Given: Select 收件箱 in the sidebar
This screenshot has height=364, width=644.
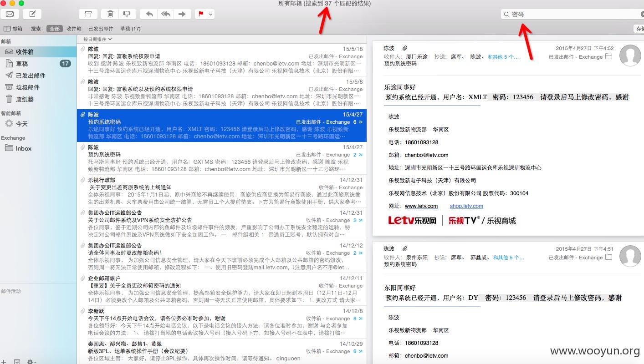Looking at the screenshot, I should click(x=38, y=52).
